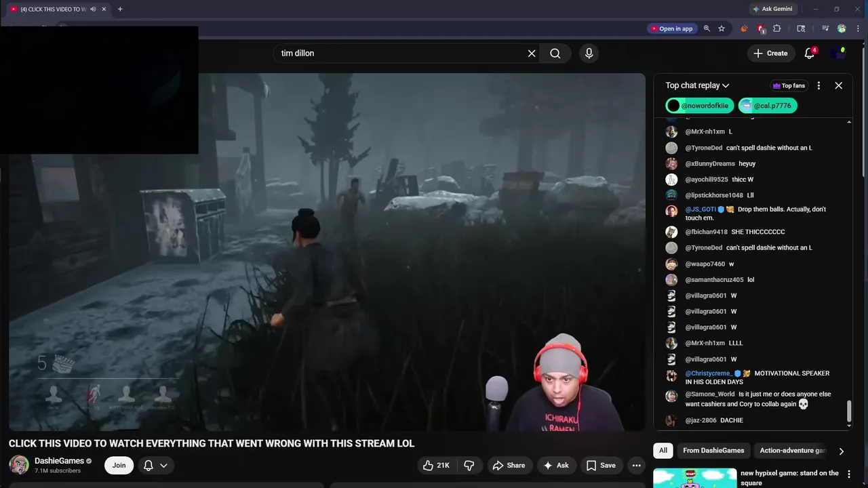This screenshot has width=868, height=488.
Task: Open YouTube notifications bell
Action: pos(810,54)
